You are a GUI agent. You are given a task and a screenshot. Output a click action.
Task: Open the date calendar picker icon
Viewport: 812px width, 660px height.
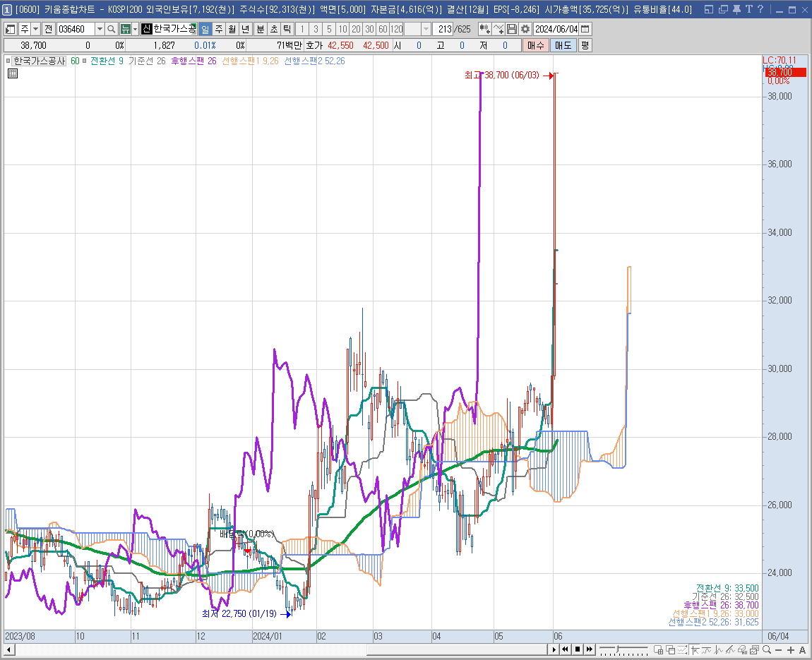click(585, 29)
